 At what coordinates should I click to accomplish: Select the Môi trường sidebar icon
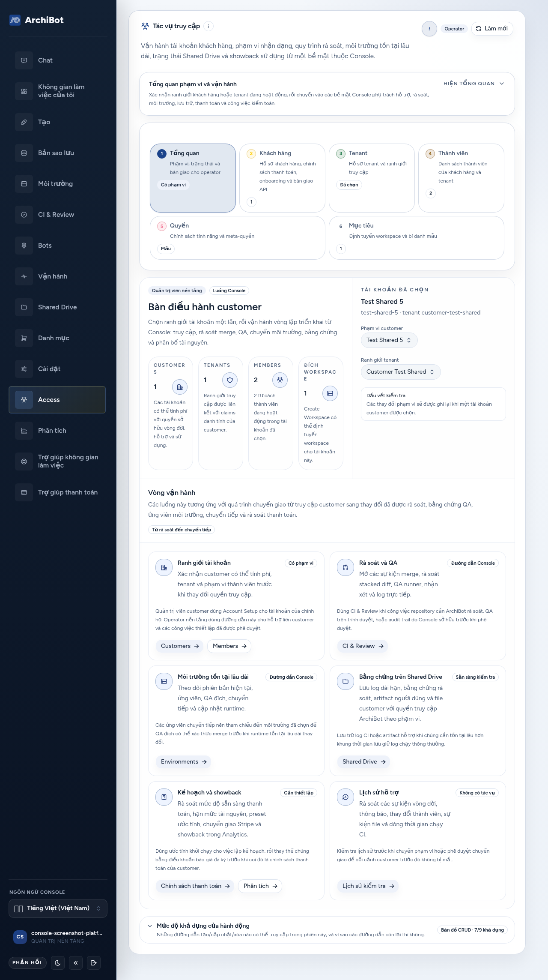tap(24, 184)
